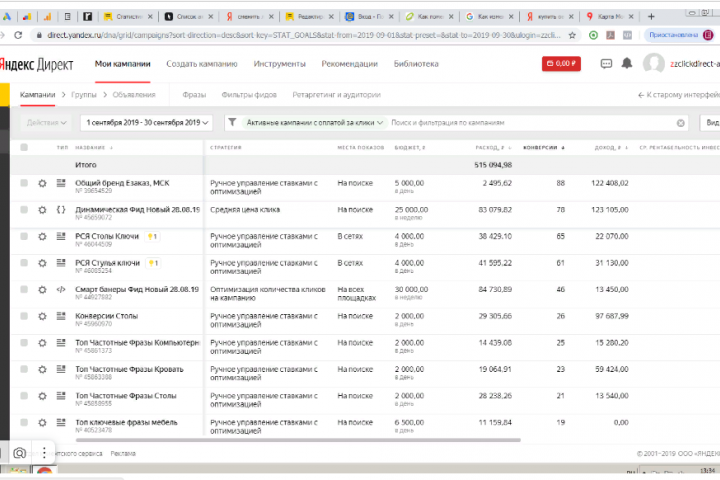Open settings gear for РСЯ Стулья ключи
The image size is (720, 480).
[x=42, y=263]
